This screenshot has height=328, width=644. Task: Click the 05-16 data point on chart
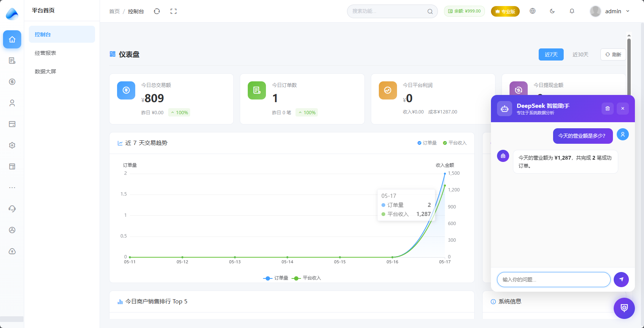[392, 257]
